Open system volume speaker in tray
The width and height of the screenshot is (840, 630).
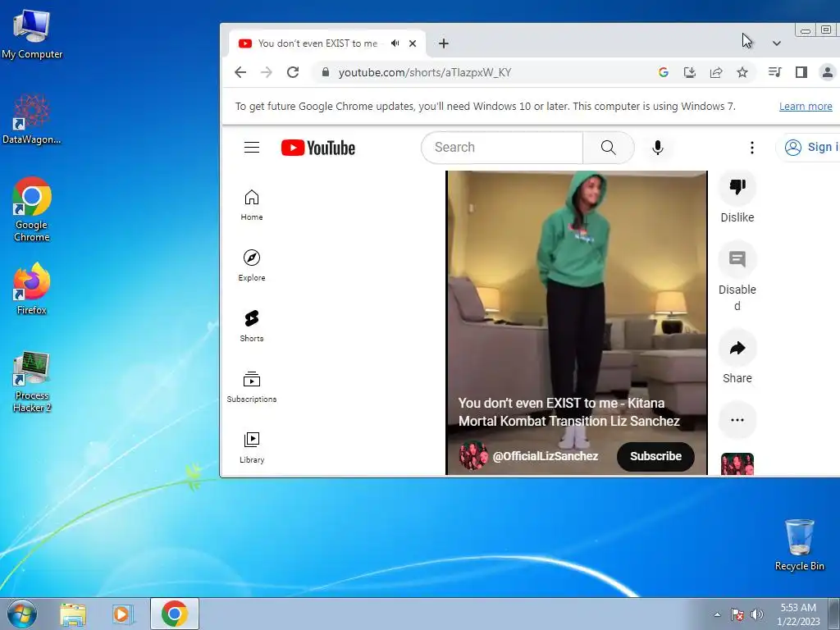[756, 614]
